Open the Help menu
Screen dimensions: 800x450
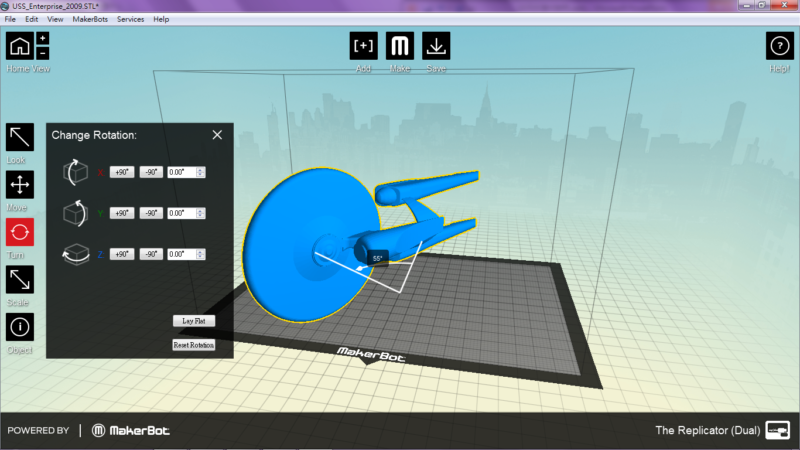point(161,19)
